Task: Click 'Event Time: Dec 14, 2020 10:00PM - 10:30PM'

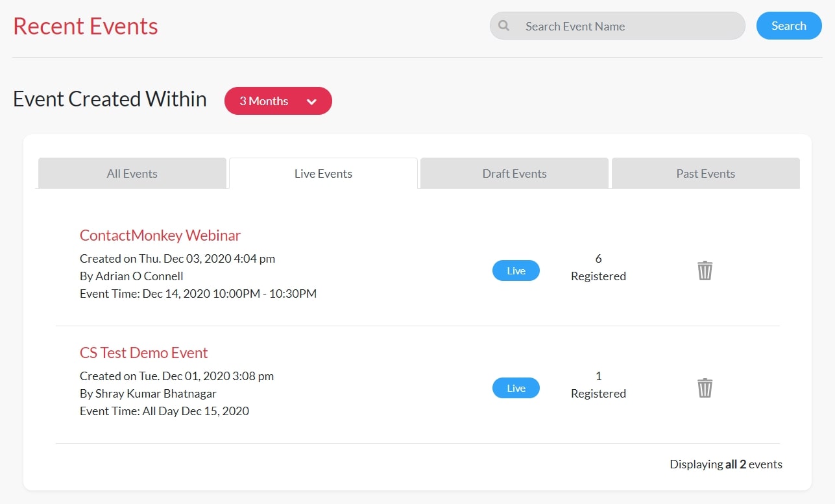Action: tap(198, 293)
